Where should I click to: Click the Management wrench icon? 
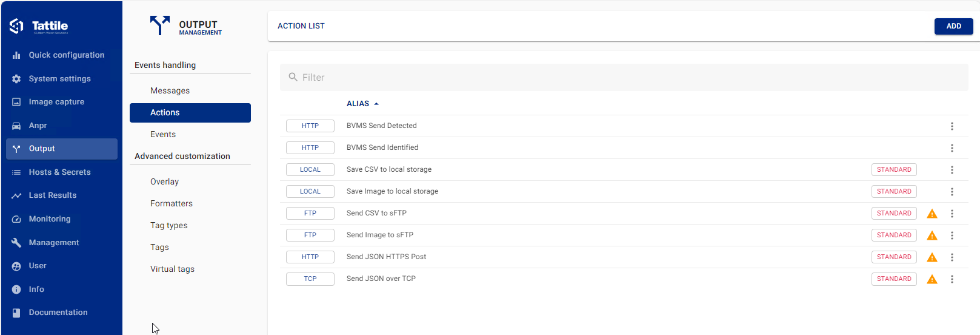[x=16, y=243]
